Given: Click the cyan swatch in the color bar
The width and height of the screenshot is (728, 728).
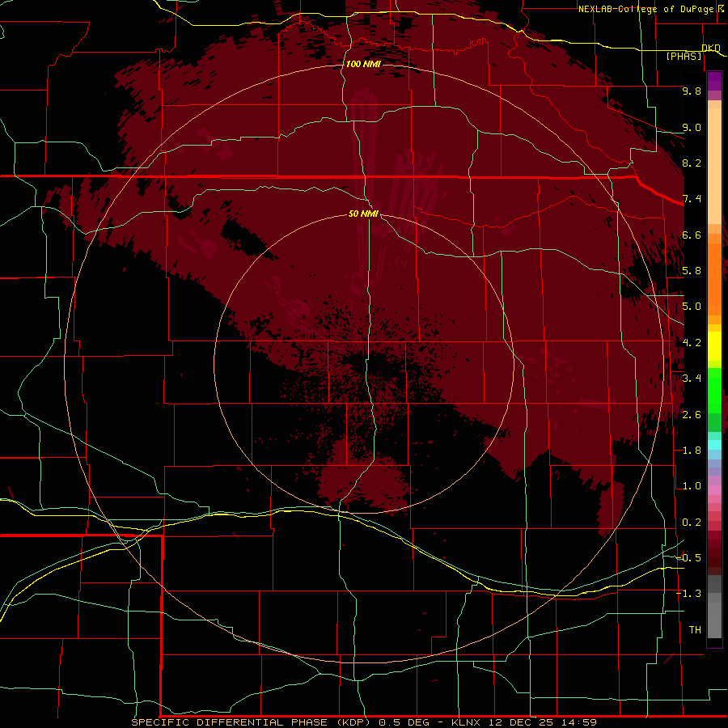Looking at the screenshot, I should pyautogui.click(x=714, y=445).
